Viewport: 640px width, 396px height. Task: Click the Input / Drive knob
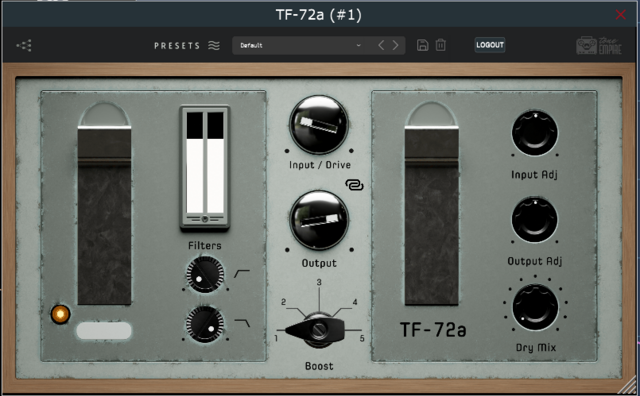[x=319, y=125]
